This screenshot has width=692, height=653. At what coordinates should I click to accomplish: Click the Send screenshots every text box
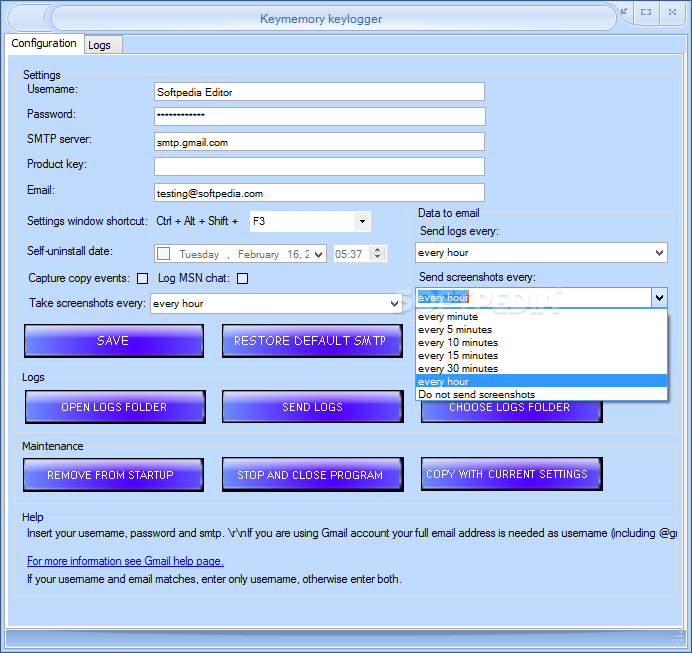(534, 298)
